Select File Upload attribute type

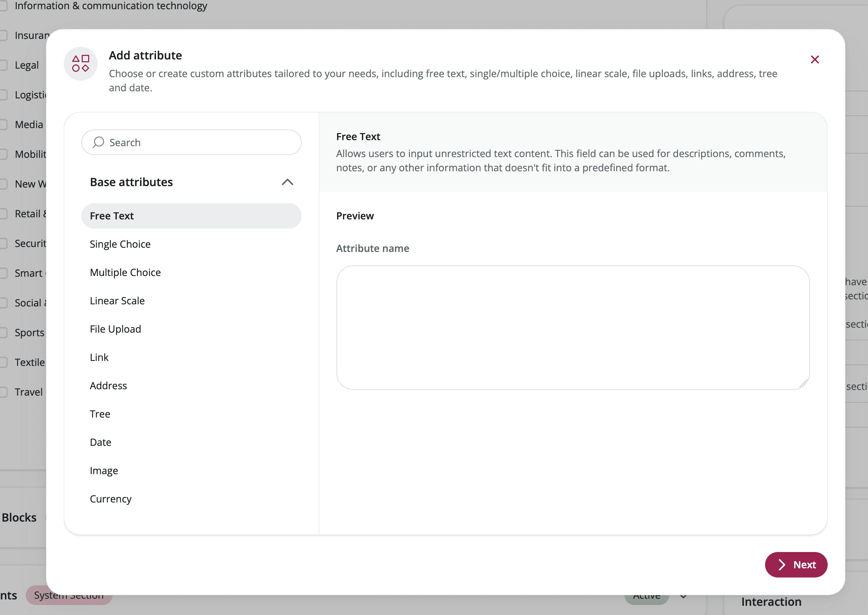[x=115, y=329]
